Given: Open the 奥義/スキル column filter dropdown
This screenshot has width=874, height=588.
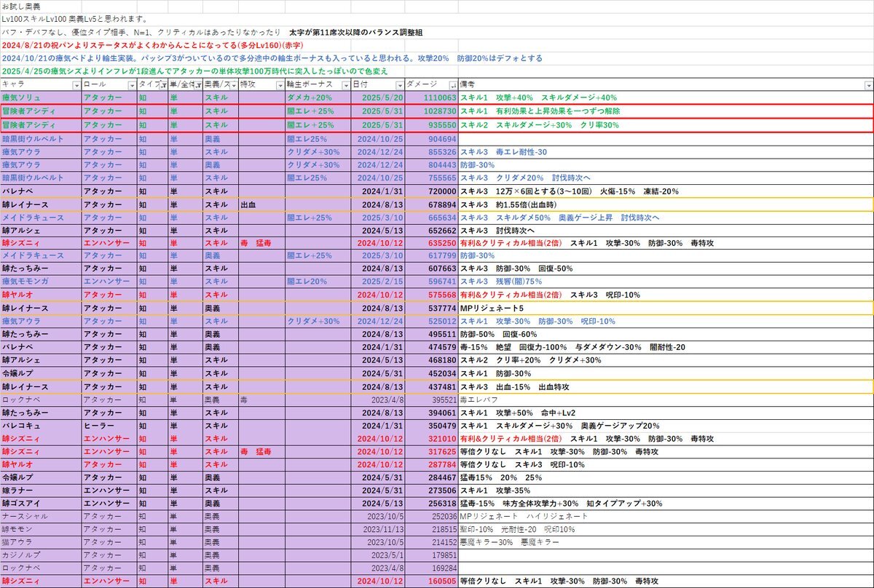Looking at the screenshot, I should 232,85.
